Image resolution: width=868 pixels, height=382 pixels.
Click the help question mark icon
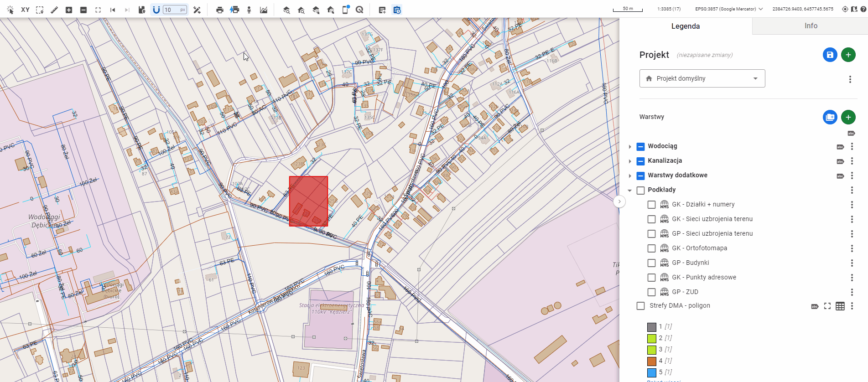[x=863, y=9]
